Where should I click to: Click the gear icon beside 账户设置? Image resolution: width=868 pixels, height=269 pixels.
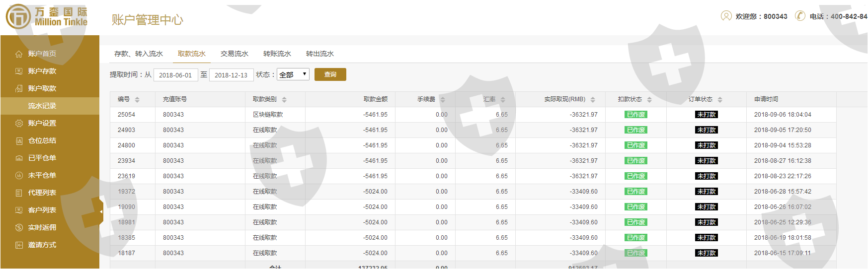pos(19,124)
